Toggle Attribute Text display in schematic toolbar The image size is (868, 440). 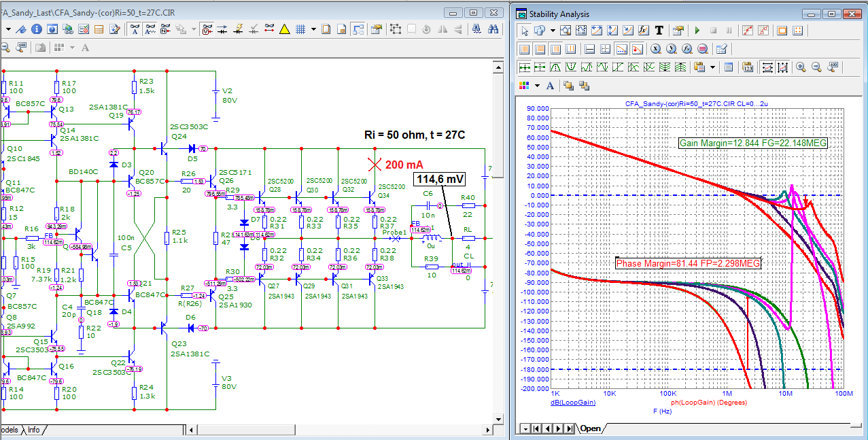135,29
